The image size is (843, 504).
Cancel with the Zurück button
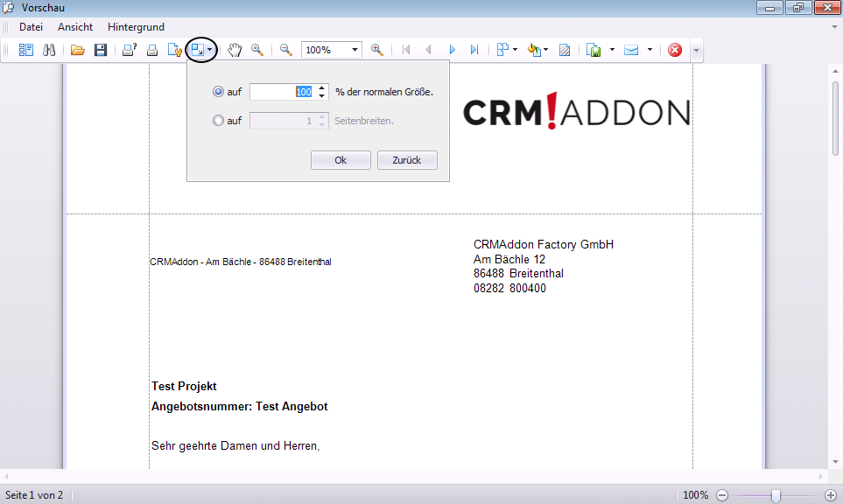click(x=407, y=160)
